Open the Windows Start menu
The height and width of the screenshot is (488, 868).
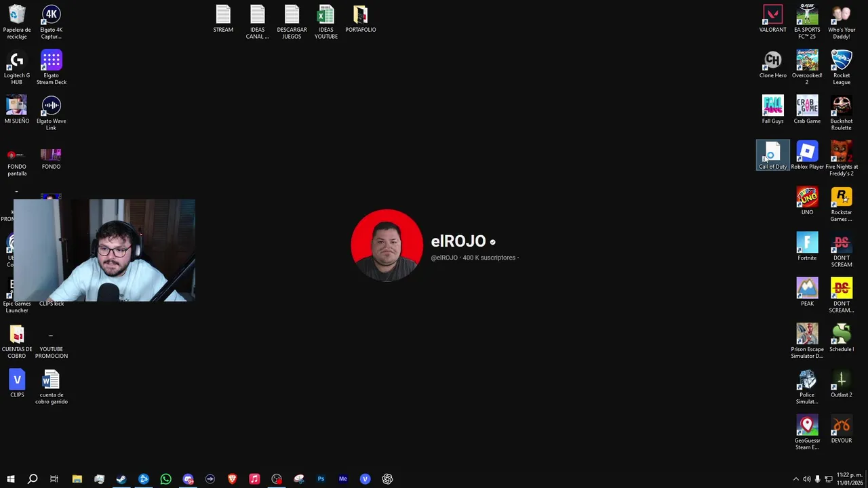tap(10, 479)
